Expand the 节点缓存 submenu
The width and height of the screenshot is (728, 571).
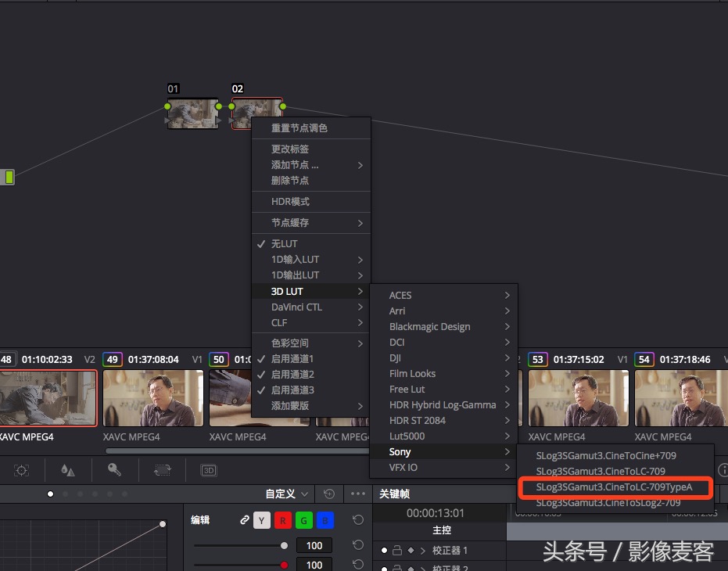pyautogui.click(x=310, y=223)
